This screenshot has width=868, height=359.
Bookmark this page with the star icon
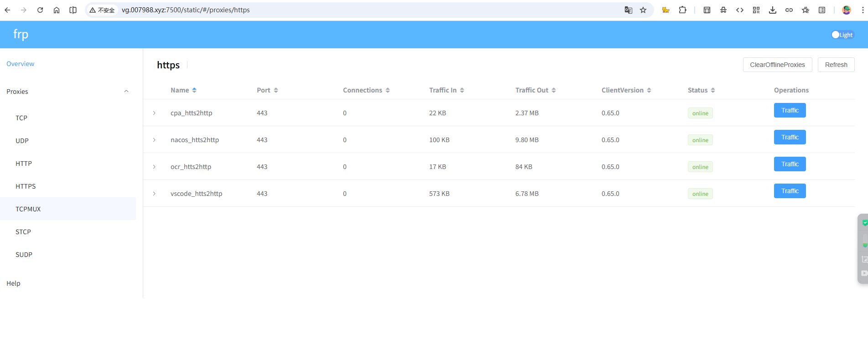coord(643,10)
